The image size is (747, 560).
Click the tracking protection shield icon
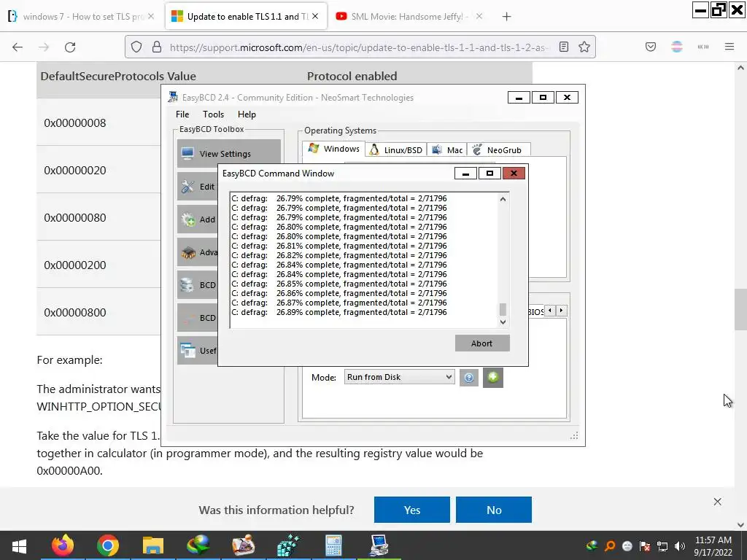[136, 47]
